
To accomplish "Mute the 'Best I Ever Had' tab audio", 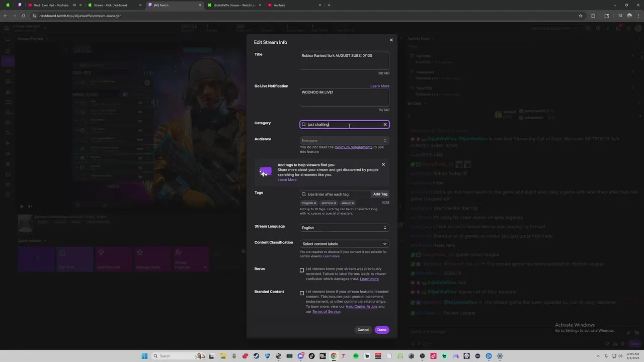I will pos(74,5).
